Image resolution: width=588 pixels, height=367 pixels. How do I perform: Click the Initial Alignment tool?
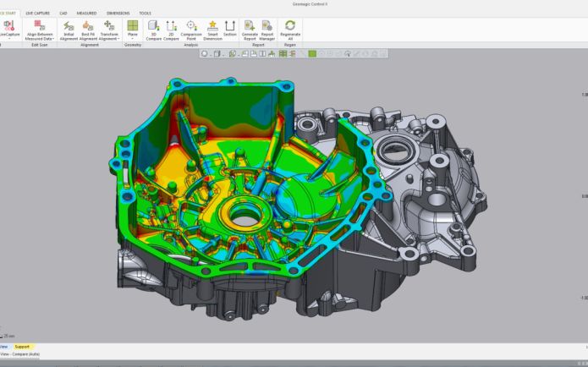[69, 30]
